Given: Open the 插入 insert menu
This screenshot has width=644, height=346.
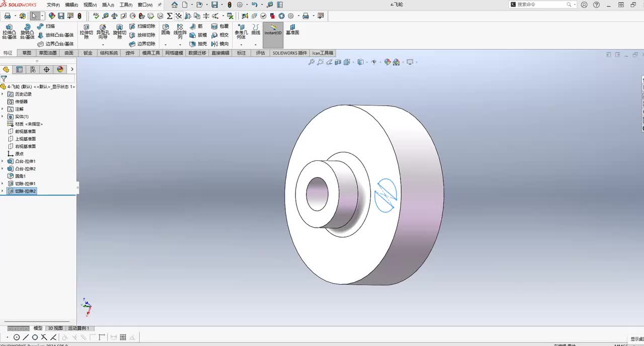Looking at the screenshot, I should click(108, 5).
